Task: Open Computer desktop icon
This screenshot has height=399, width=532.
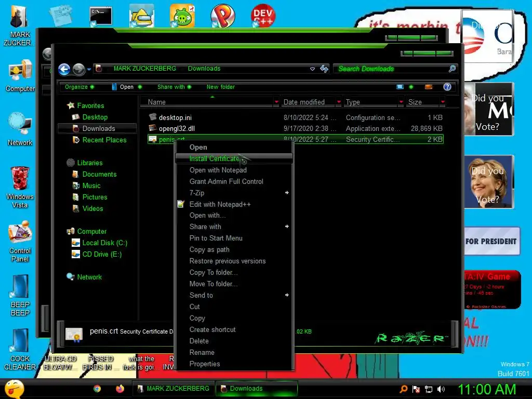Action: tap(20, 75)
